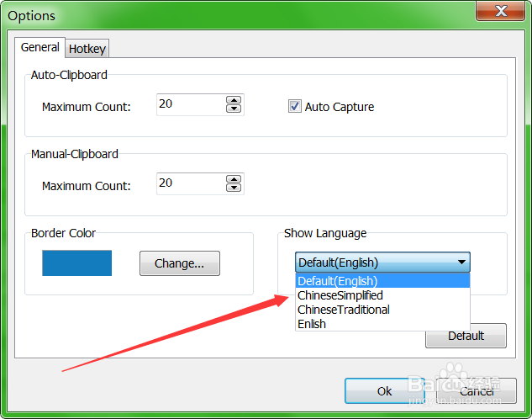Toggle the Auto Capture checkbox
Image resolution: width=532 pixels, height=419 pixels.
[294, 106]
